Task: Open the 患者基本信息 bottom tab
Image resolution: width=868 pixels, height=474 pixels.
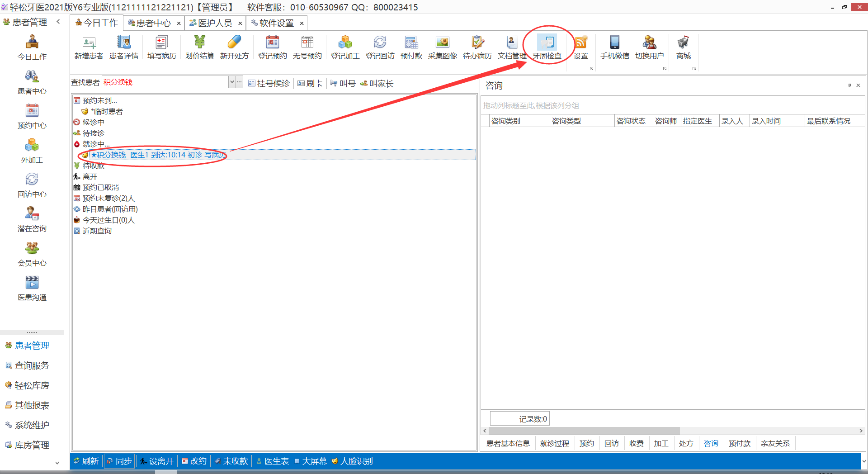Action: point(508,444)
